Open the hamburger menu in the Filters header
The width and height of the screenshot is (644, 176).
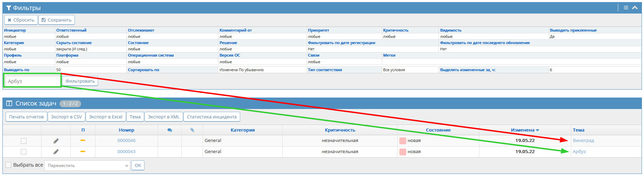click(x=626, y=8)
